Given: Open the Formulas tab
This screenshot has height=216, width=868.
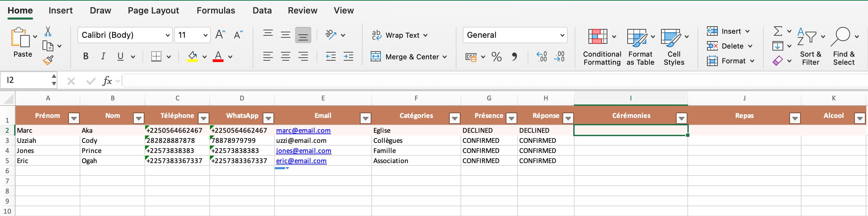Looking at the screenshot, I should 216,10.
